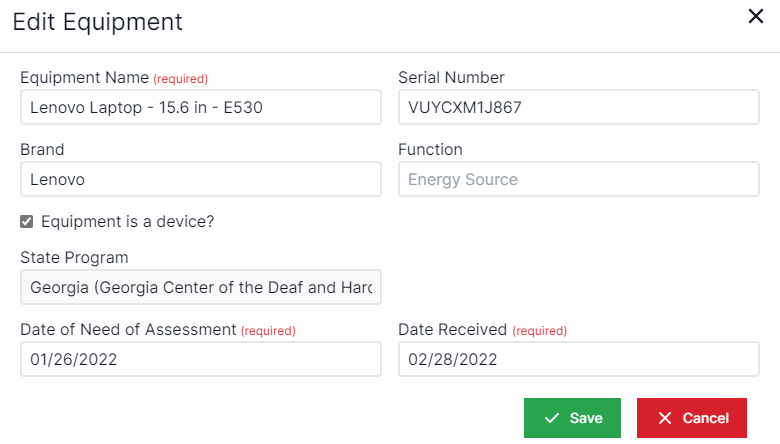This screenshot has height=444, width=780.
Task: Click the Date Received label
Action: pyautogui.click(x=452, y=329)
